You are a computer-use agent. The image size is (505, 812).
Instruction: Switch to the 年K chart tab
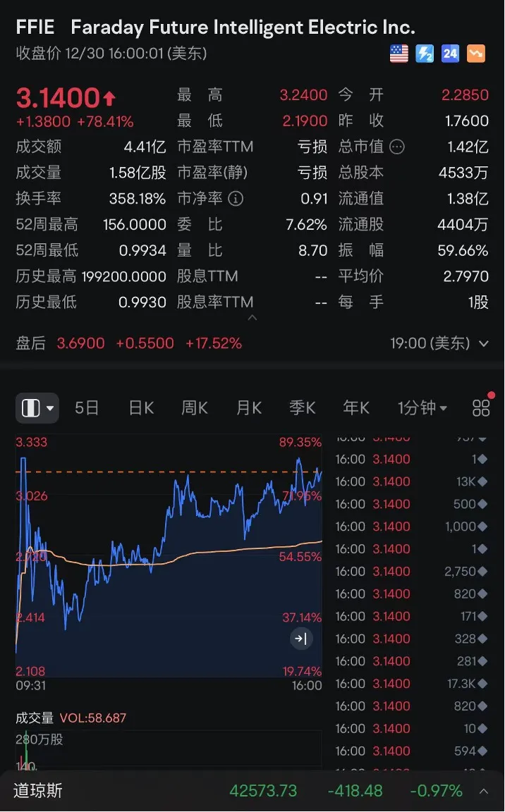click(356, 408)
